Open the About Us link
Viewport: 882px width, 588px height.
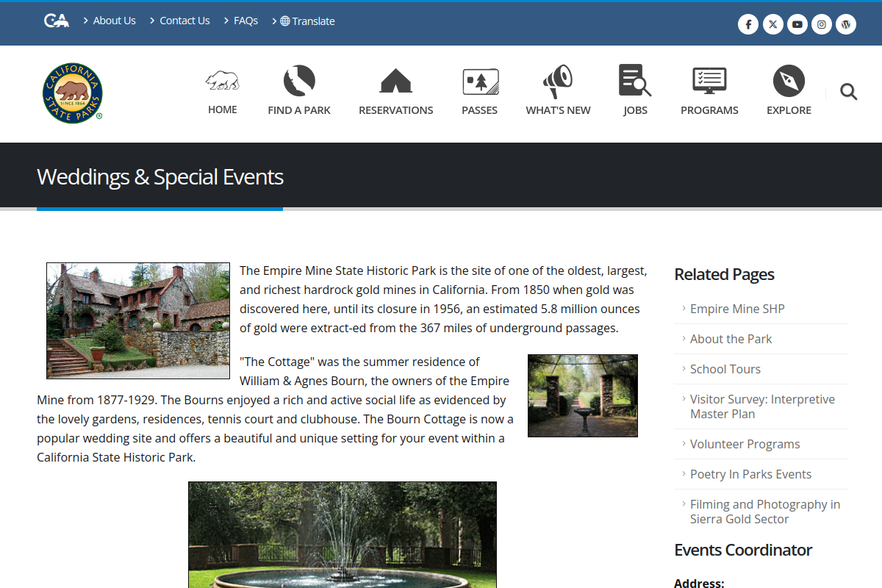(x=114, y=21)
